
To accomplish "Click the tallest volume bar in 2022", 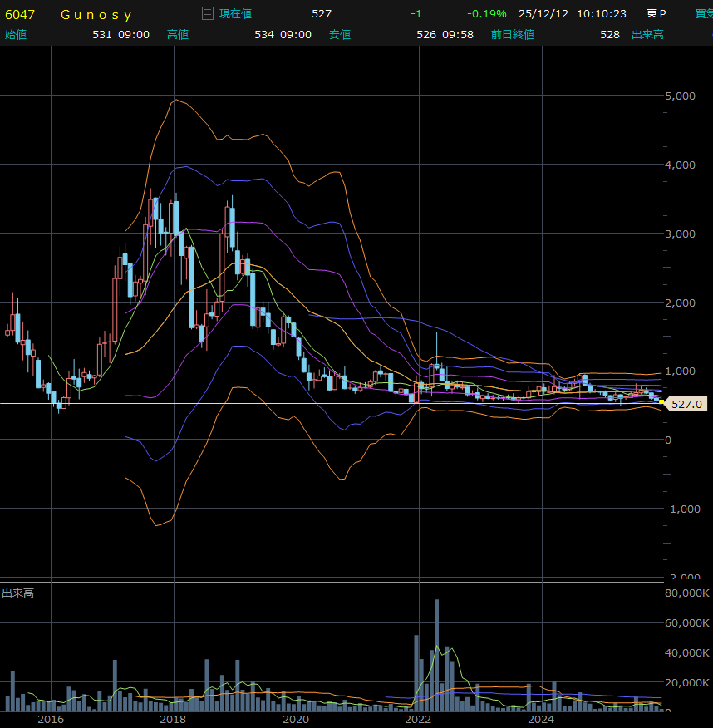I will (x=436, y=655).
